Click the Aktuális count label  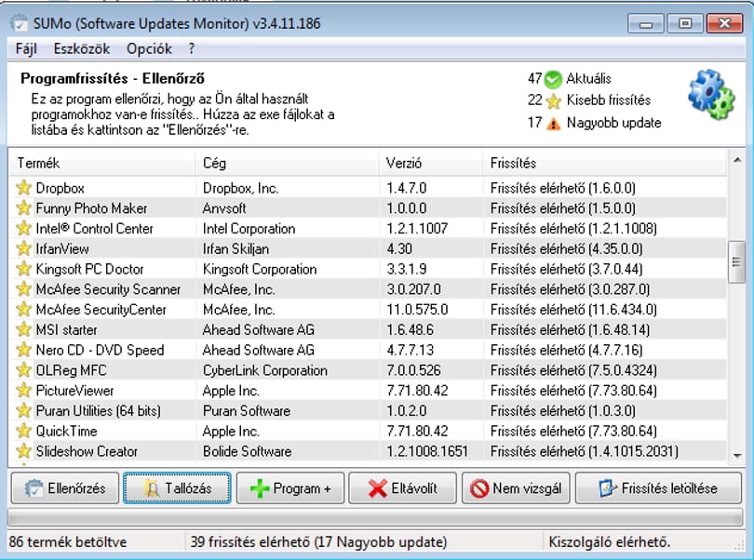[x=588, y=78]
